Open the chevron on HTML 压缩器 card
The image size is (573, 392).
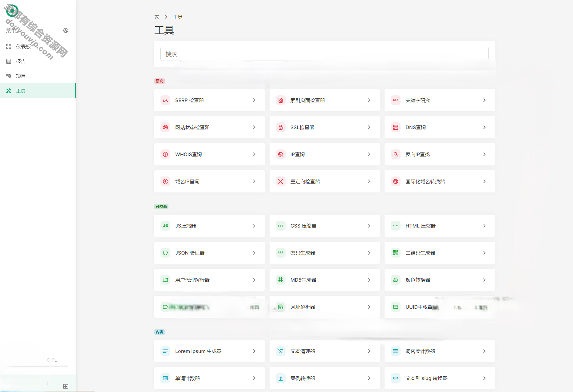tap(484, 226)
